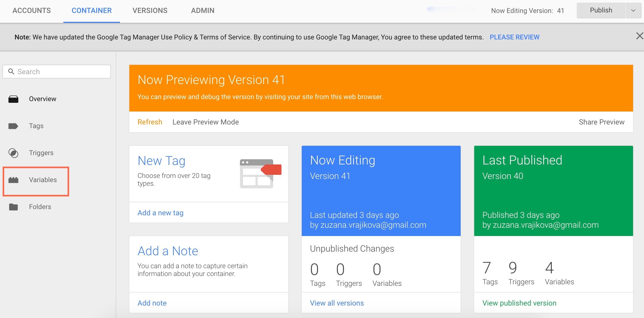Click the Tags label icon in sidebar
644x318 pixels.
point(13,126)
